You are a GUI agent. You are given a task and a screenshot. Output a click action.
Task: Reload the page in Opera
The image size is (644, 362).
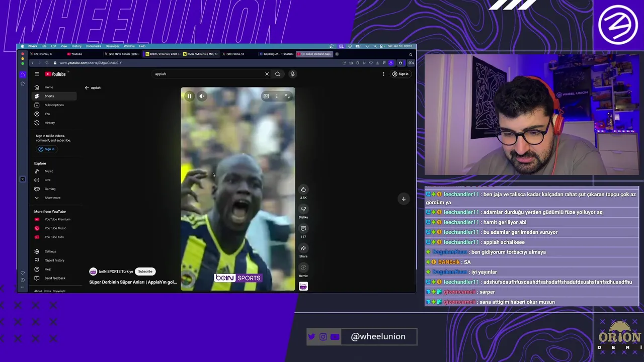point(47,63)
